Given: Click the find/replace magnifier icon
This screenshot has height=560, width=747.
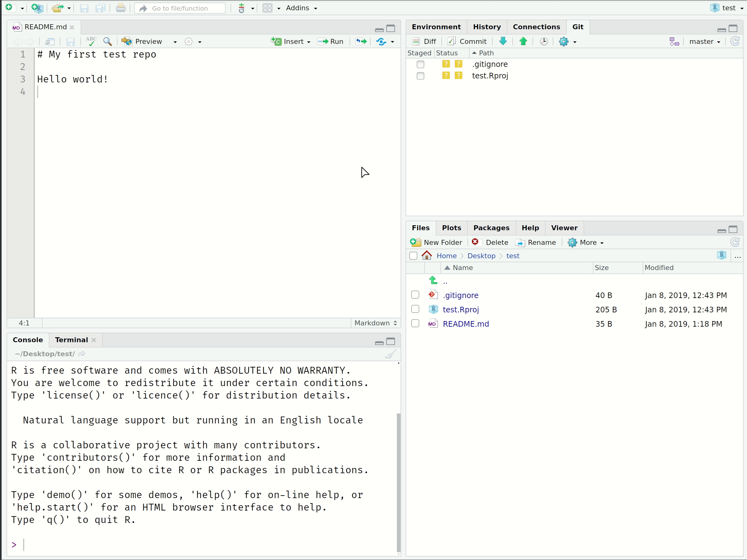Looking at the screenshot, I should [x=107, y=41].
